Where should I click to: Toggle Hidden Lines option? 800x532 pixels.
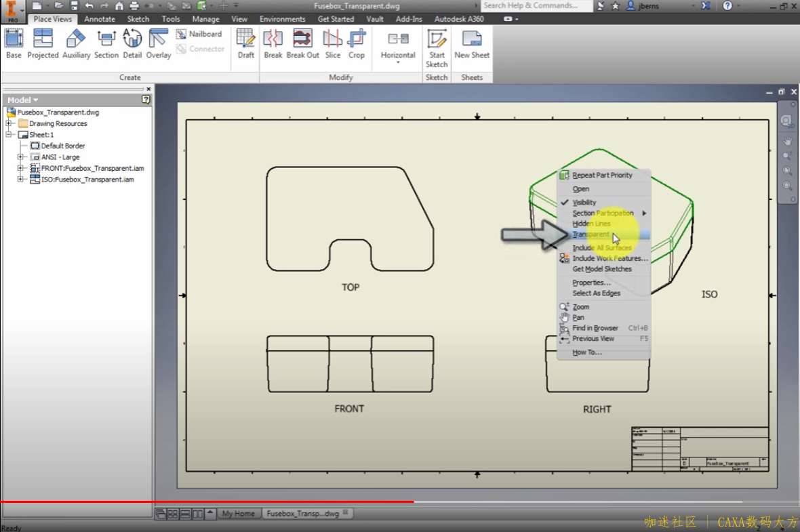pos(591,224)
